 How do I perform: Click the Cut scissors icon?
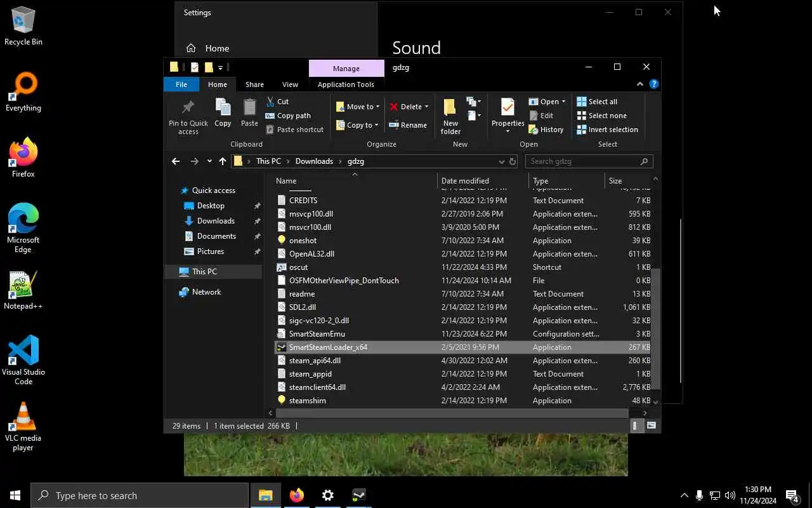pyautogui.click(x=270, y=102)
